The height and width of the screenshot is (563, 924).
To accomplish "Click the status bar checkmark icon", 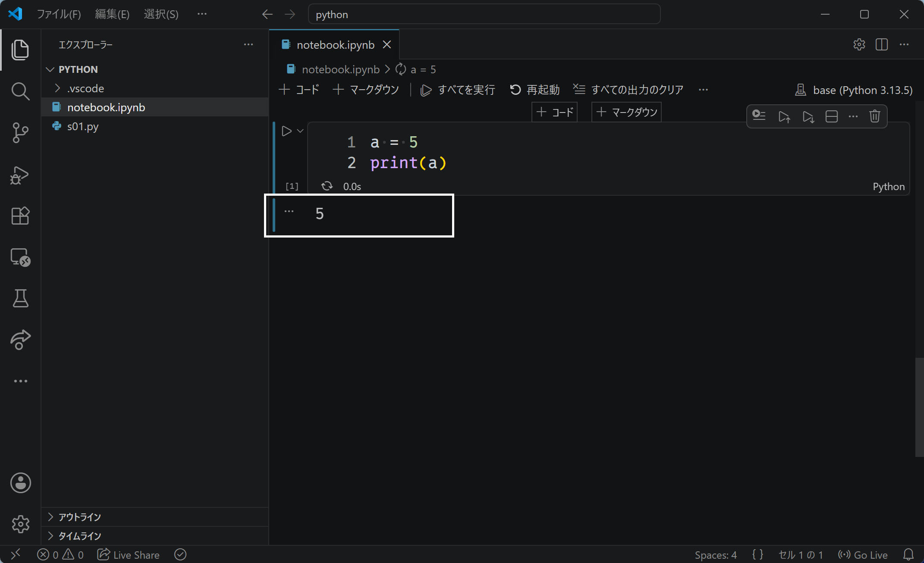I will pos(180,555).
